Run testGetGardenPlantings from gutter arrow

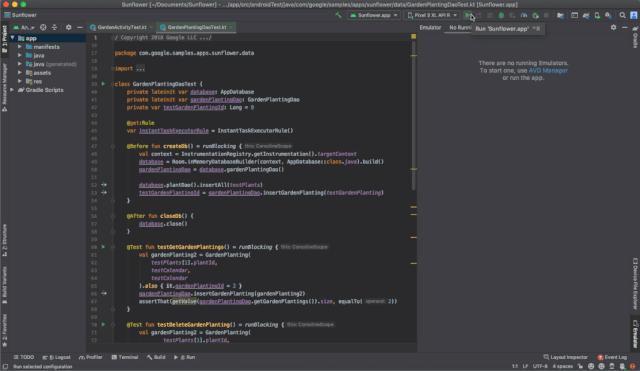tap(103, 247)
